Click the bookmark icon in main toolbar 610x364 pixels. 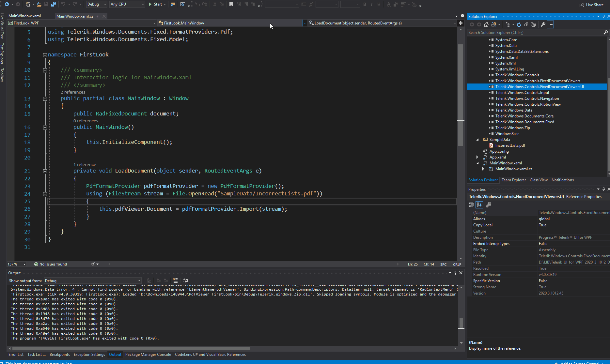(x=231, y=4)
